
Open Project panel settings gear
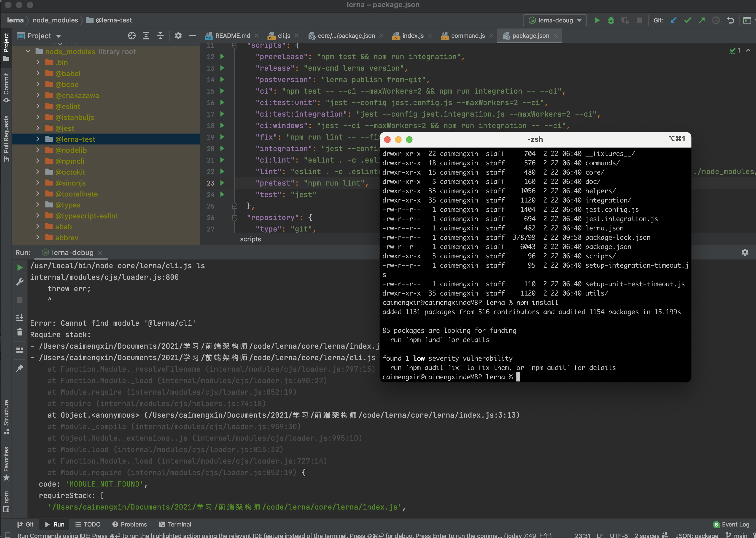click(178, 36)
